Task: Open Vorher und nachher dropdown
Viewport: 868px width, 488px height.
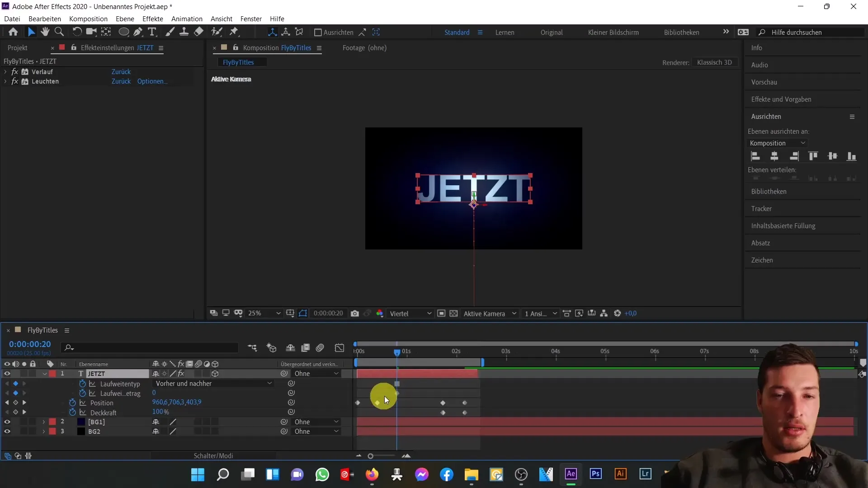Action: point(213,383)
